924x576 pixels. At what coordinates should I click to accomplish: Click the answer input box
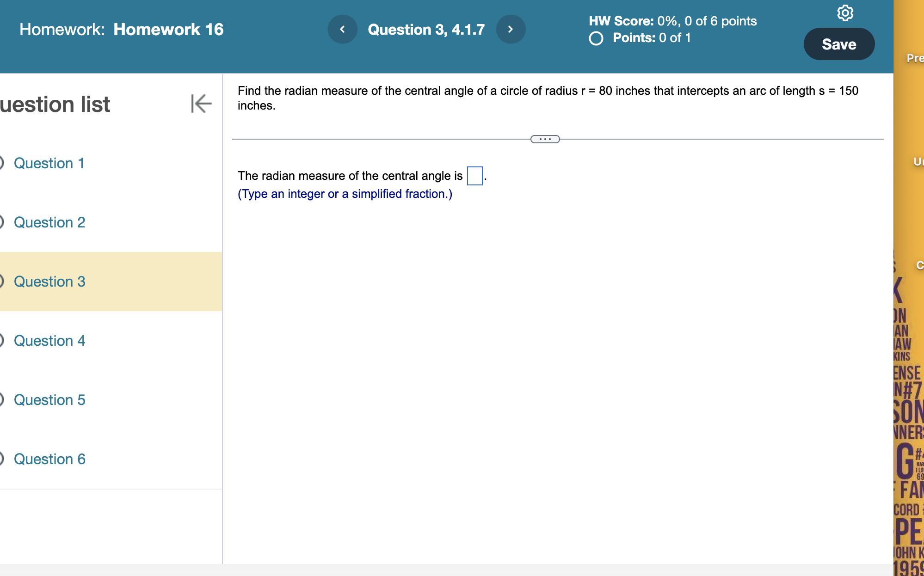click(x=474, y=176)
